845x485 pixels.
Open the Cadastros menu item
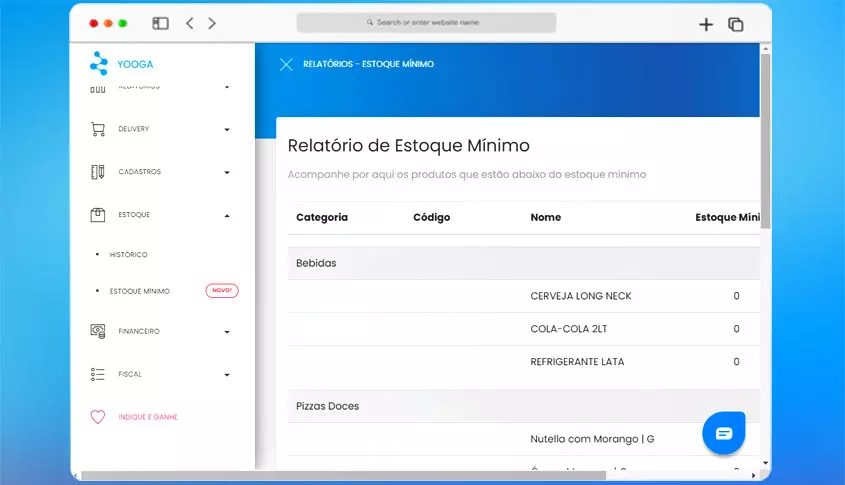pyautogui.click(x=140, y=171)
